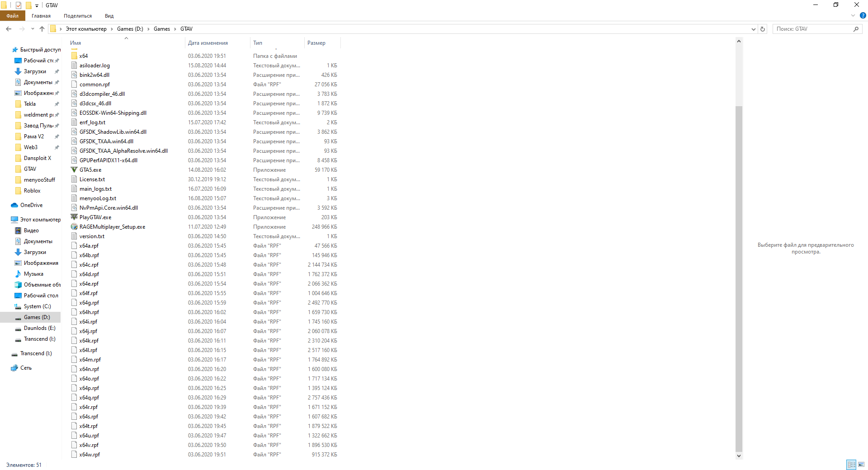Open the Главная ribbon tab
The width and height of the screenshot is (868, 470).
[x=41, y=16]
